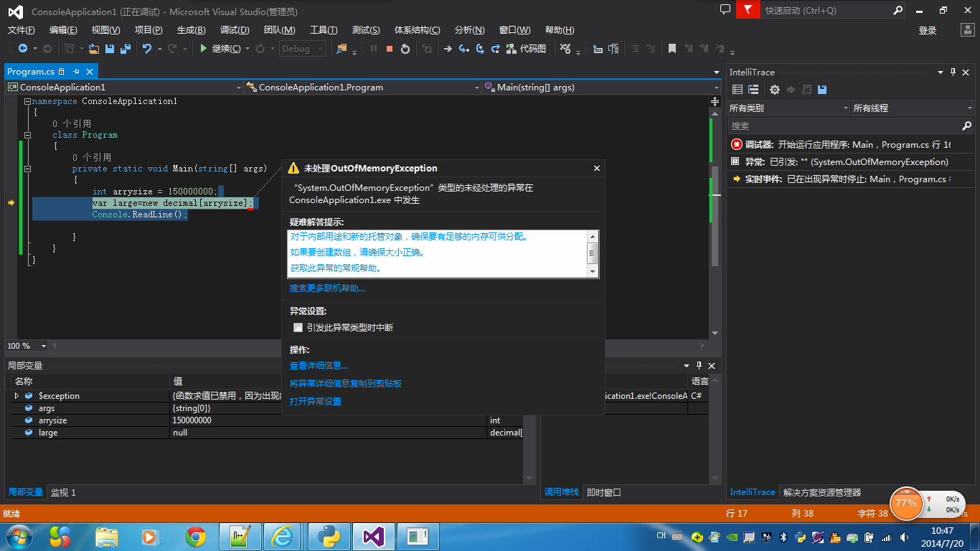Viewport: 980px width, 551px height.
Task: Click the Open File folder icon
Action: 94,49
